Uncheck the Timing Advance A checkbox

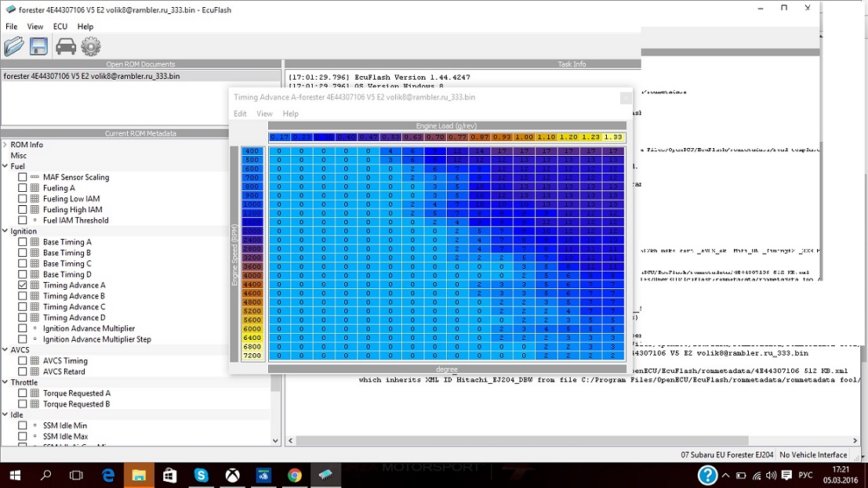pos(23,285)
